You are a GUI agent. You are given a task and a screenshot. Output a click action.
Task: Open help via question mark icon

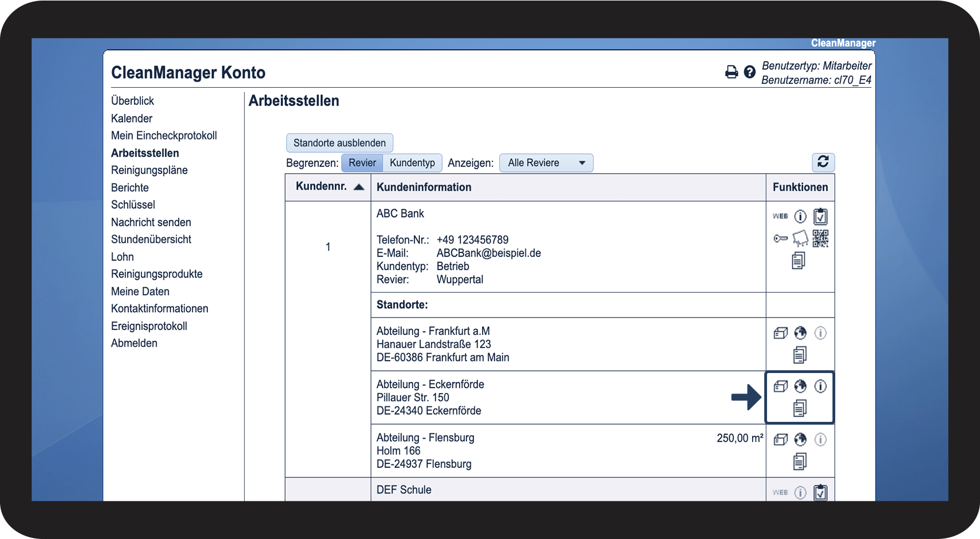(749, 72)
